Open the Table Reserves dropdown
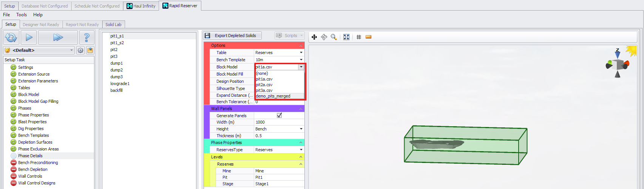This screenshot has height=189, width=644. [x=301, y=53]
